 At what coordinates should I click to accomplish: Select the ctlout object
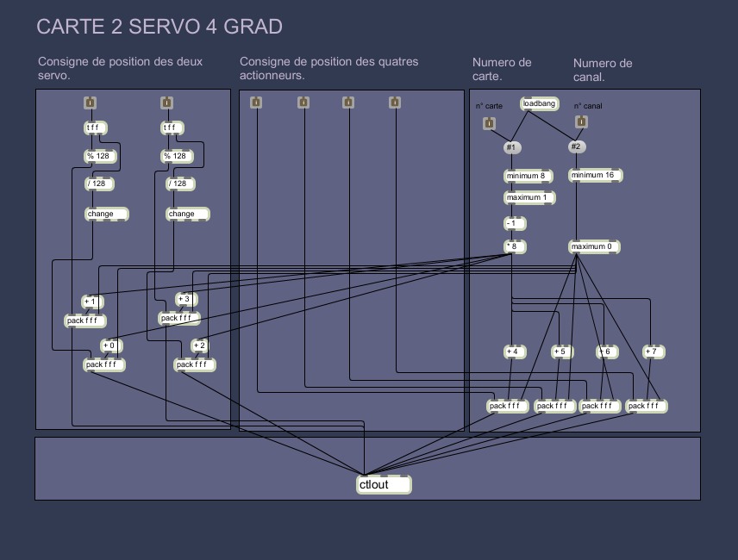(384, 485)
